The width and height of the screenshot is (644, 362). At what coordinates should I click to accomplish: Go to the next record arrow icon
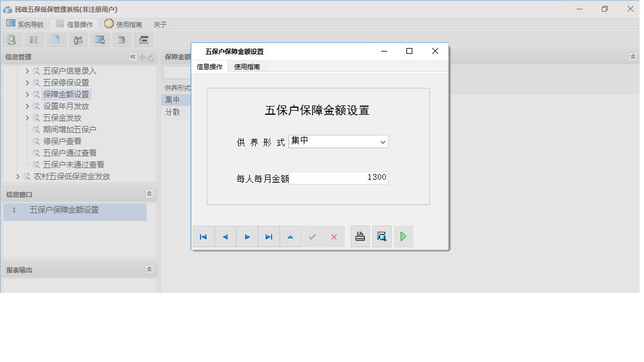[247, 237]
